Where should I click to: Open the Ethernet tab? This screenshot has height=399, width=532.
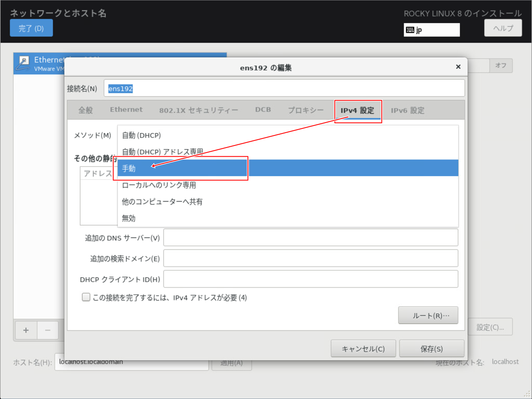click(x=126, y=110)
